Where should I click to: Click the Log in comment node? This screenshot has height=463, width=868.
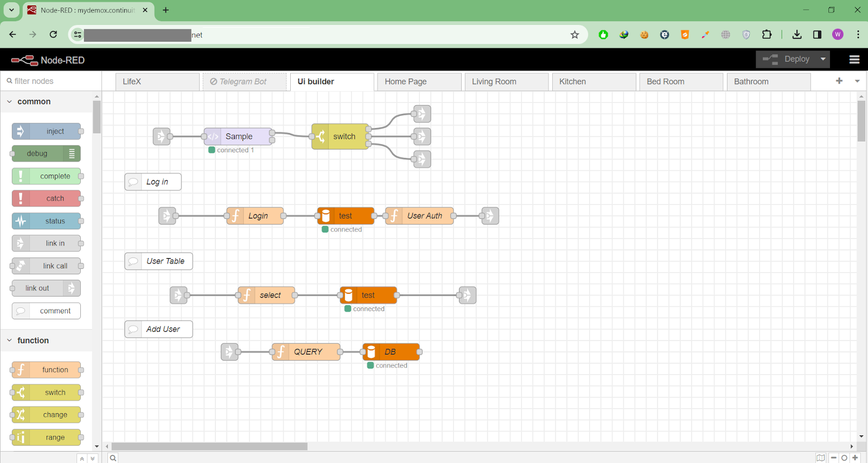(153, 182)
